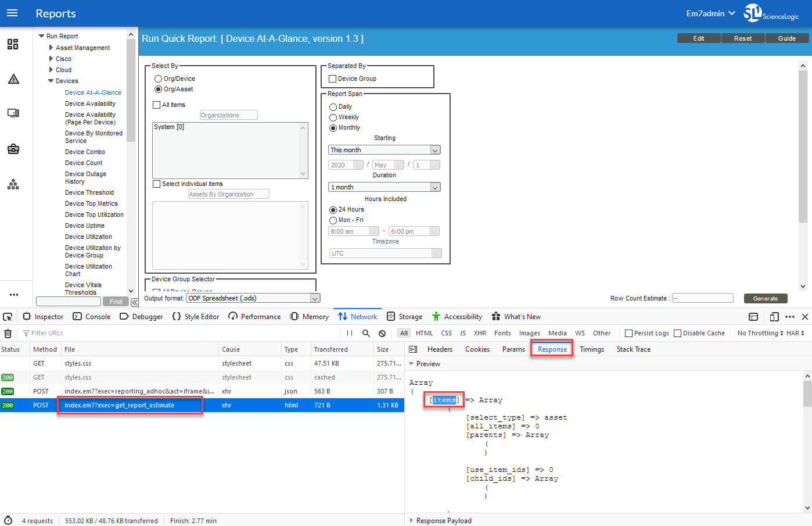The height and width of the screenshot is (526, 812).
Task: Open the hamburger navigation menu
Action: pyautogui.click(x=12, y=13)
